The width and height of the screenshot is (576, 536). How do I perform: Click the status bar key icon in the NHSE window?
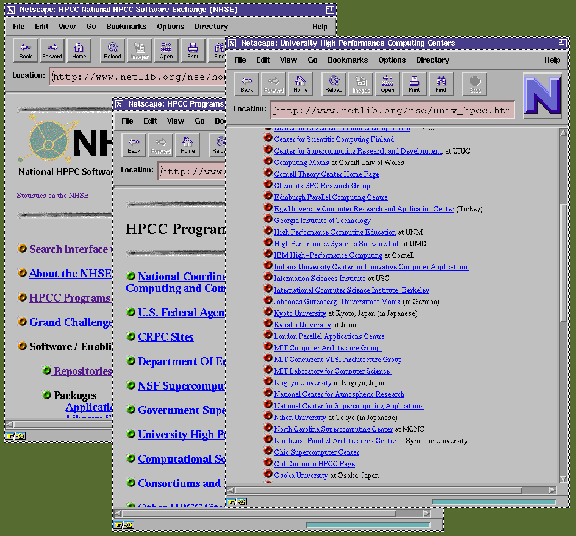10,436
